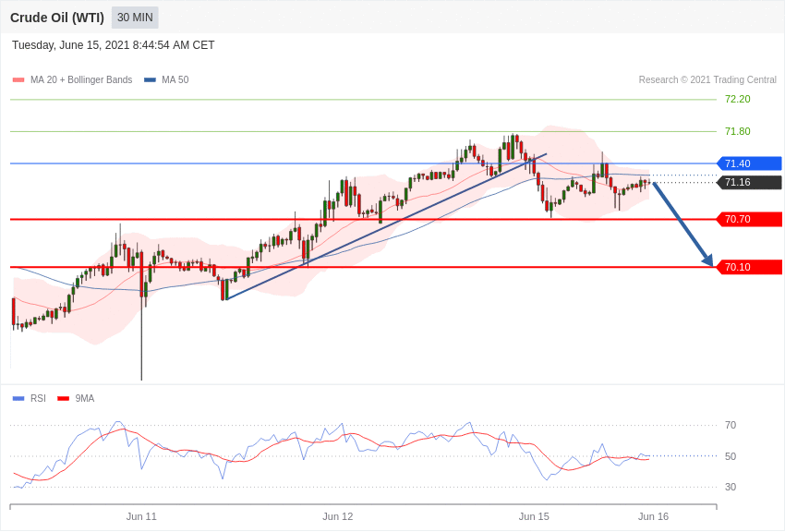Image resolution: width=785 pixels, height=532 pixels.
Task: Click the Crude Oil (WTI) title
Action: pos(57,18)
